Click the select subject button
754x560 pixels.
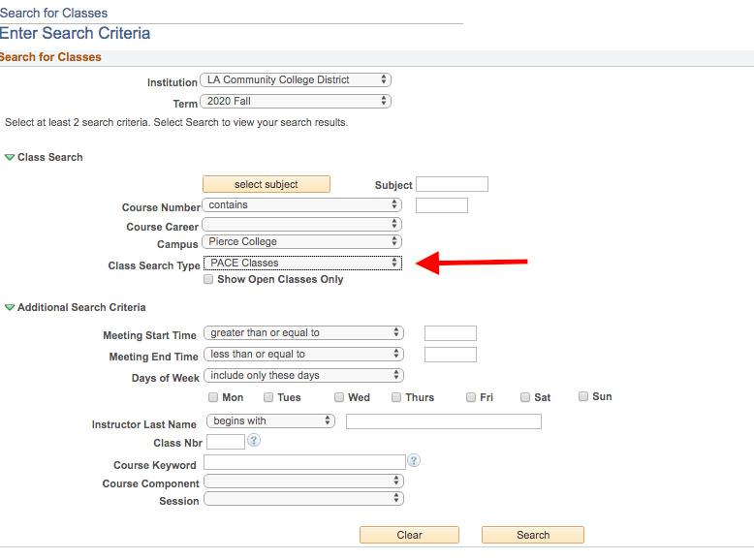(x=267, y=184)
